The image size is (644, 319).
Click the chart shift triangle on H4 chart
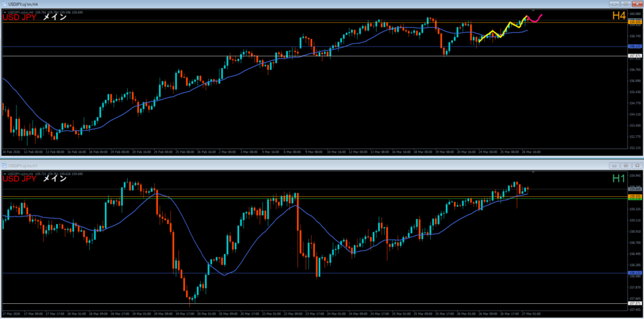click(533, 11)
